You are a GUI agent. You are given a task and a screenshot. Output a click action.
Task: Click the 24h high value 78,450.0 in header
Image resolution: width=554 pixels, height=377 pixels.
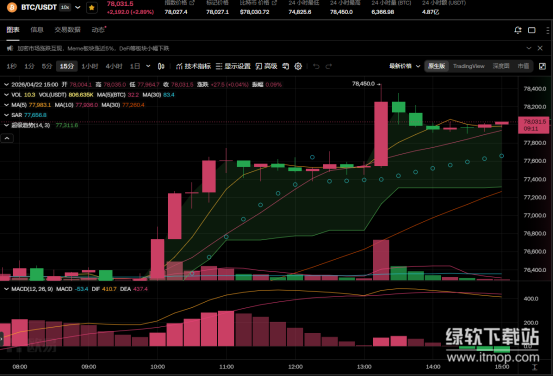click(341, 12)
